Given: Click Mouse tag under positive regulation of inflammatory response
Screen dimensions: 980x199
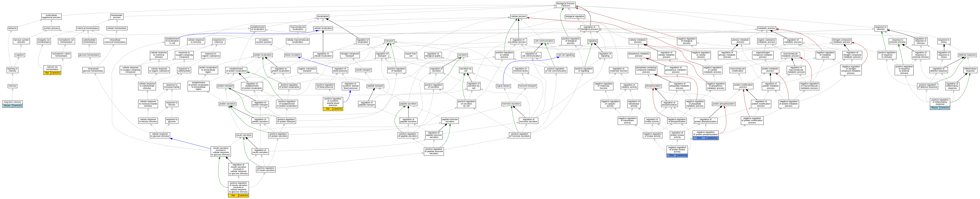Looking at the screenshot, I should 935,108.
